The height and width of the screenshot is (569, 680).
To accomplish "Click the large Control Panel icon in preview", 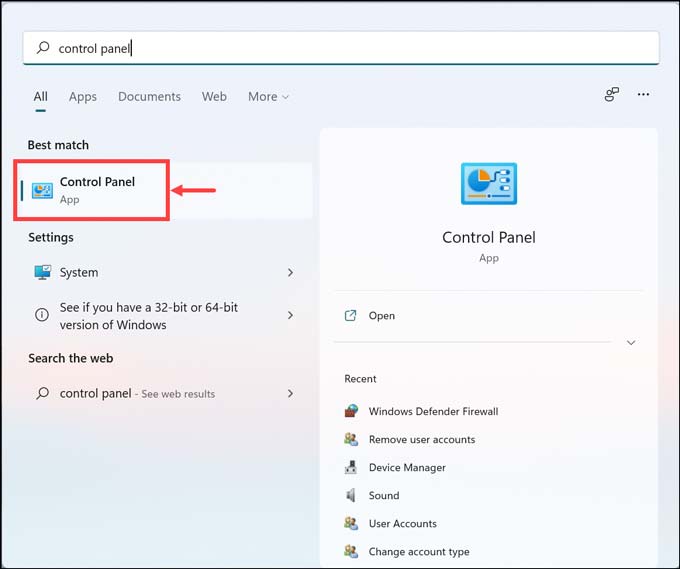I will pyautogui.click(x=488, y=185).
